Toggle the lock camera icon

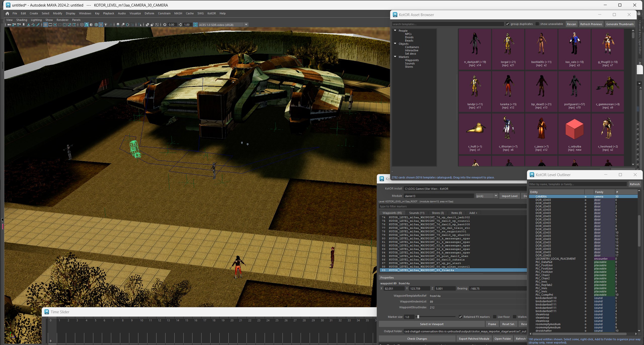14,25
